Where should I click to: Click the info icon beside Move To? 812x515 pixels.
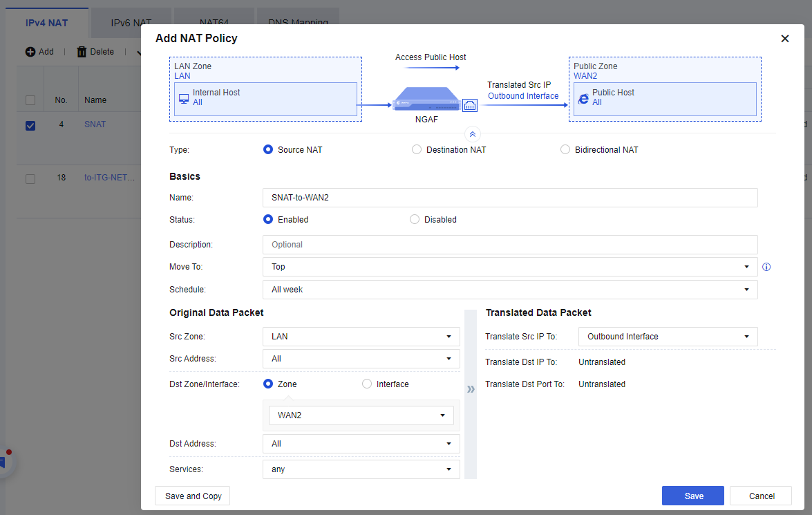click(766, 267)
